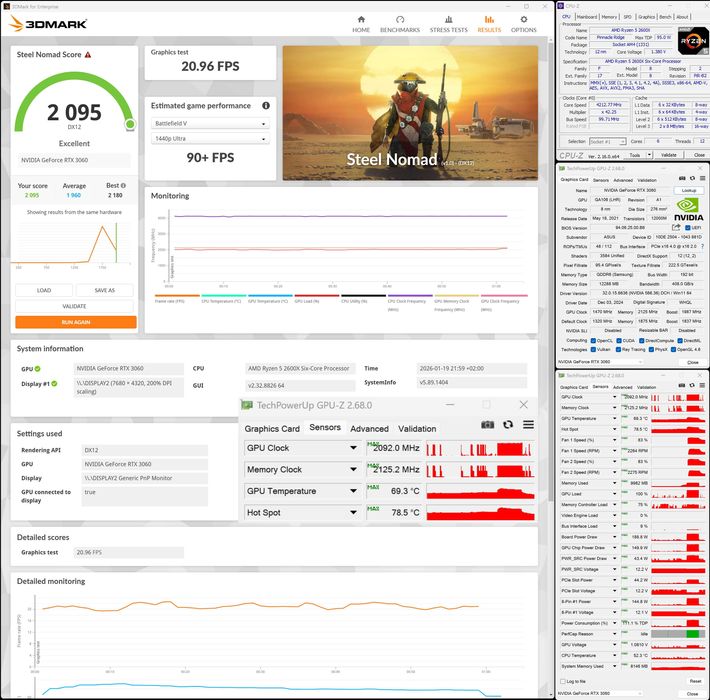Open the PerfCap Reason dropdown in the small Sensors window
Viewport: 710px width, 700px height.
point(614,634)
